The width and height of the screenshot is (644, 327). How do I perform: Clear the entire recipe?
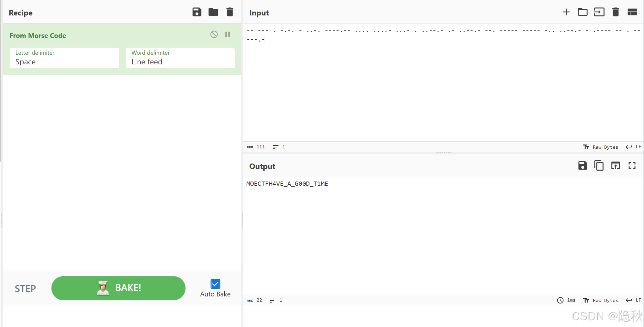pos(229,12)
